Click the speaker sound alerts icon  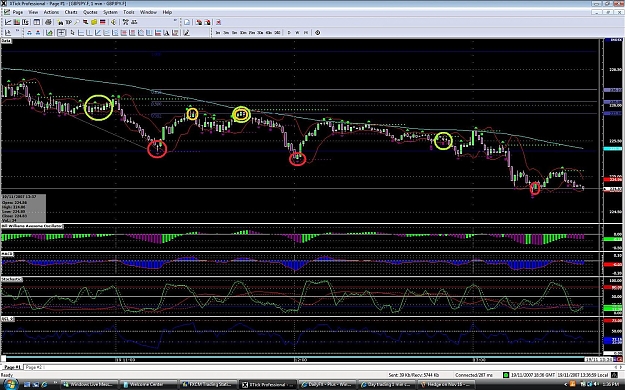click(x=113, y=22)
